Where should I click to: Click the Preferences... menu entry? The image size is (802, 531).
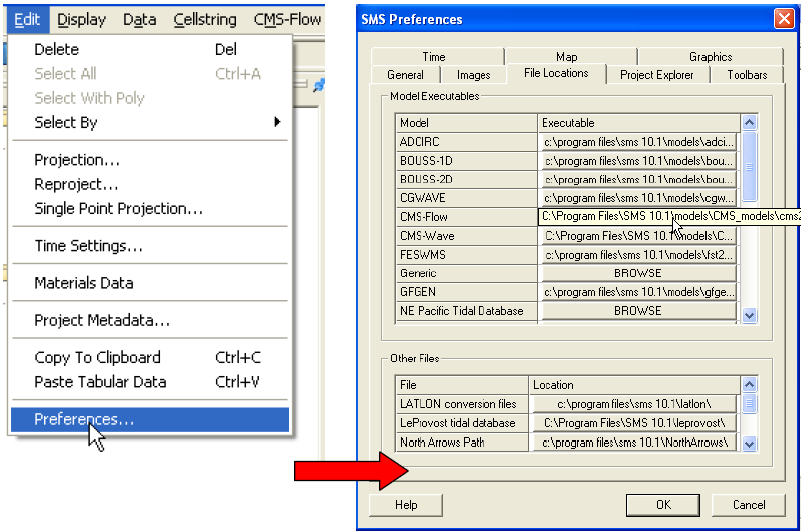click(x=150, y=419)
